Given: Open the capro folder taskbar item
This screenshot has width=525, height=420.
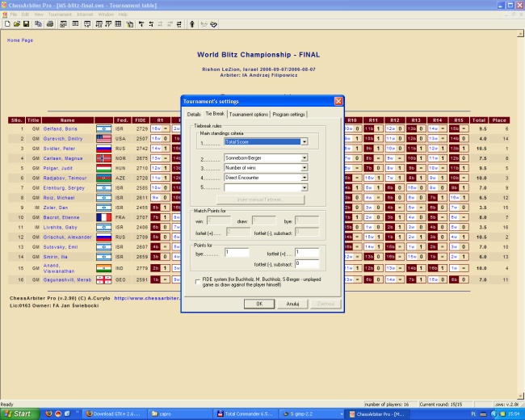Looking at the screenshot, I should point(180,414).
